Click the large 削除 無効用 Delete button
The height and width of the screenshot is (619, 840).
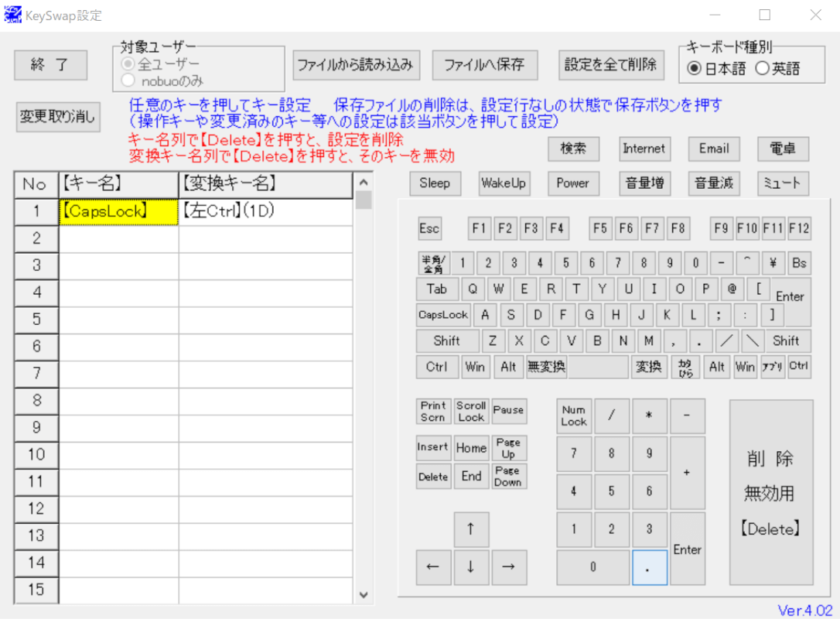[x=770, y=493]
